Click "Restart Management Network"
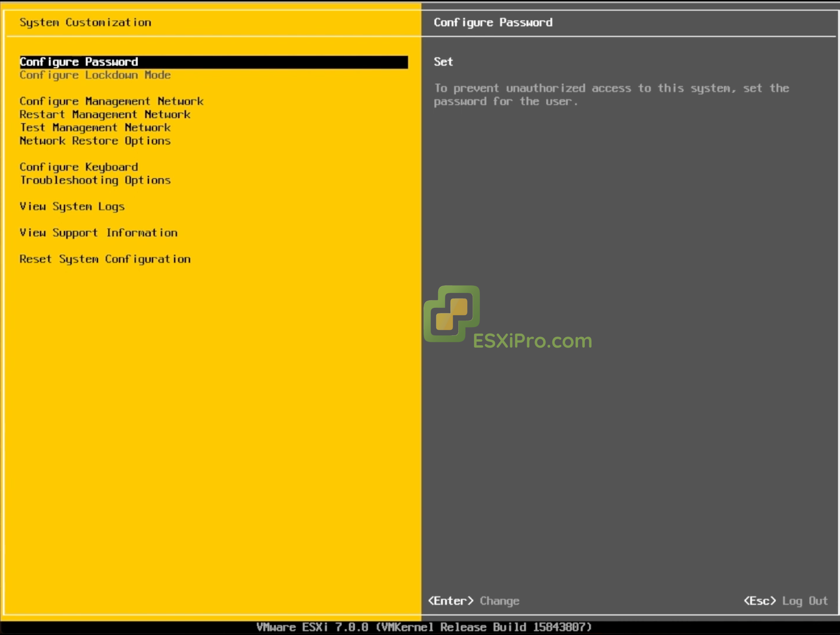The width and height of the screenshot is (840, 635). pyautogui.click(x=105, y=114)
